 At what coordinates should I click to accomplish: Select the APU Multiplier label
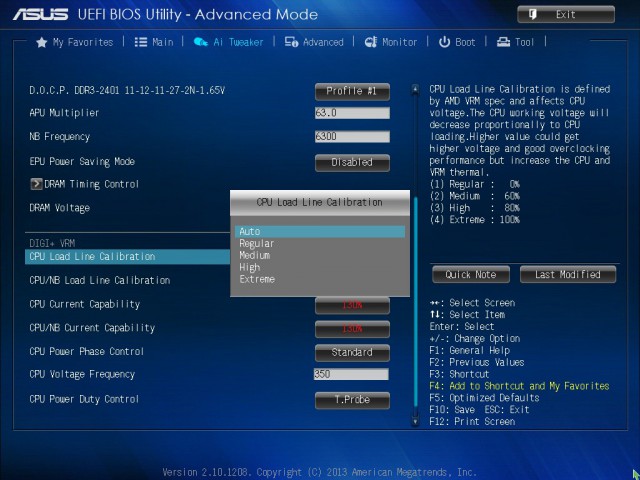(64, 113)
